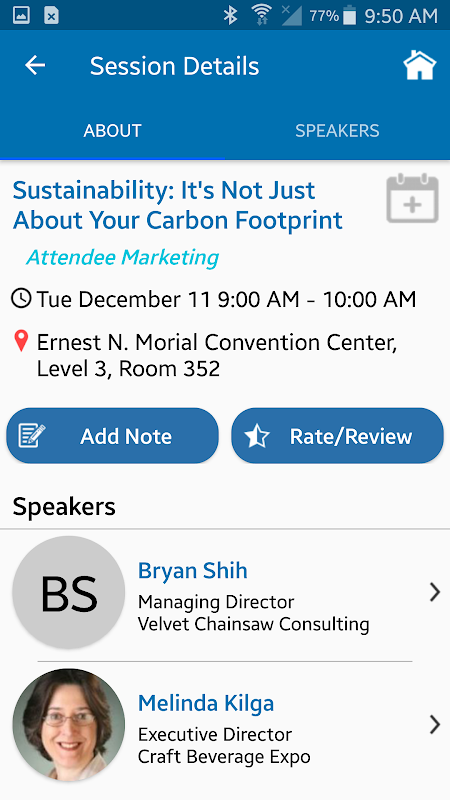Tap the Wi-Fi status icon
The image size is (450, 800).
[261, 15]
